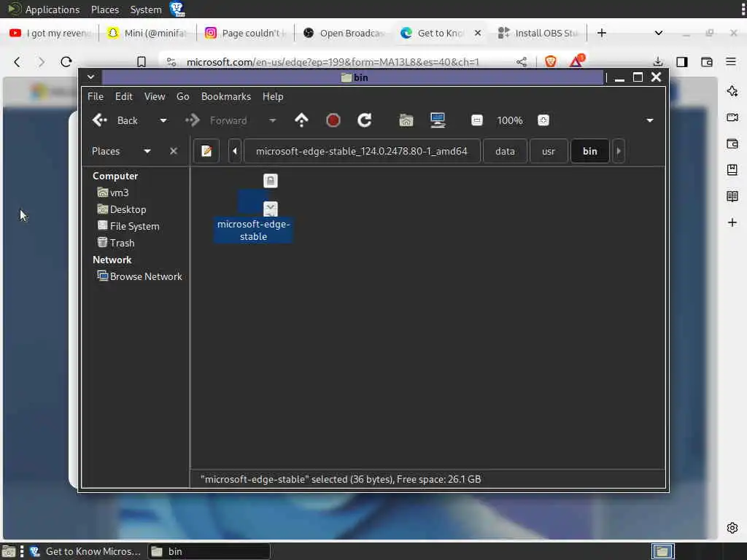Open Go menu
Screen dimensions: 747x560
tap(183, 96)
